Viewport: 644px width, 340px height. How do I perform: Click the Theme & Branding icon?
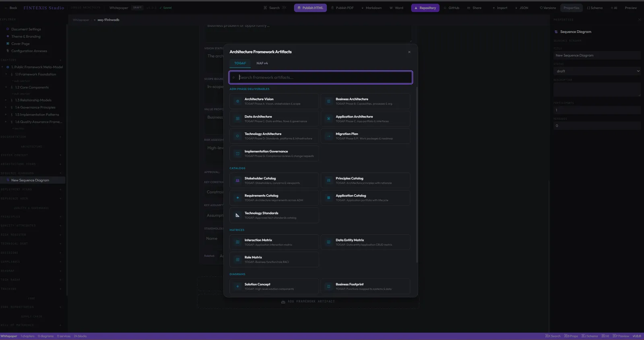pyautogui.click(x=8, y=36)
